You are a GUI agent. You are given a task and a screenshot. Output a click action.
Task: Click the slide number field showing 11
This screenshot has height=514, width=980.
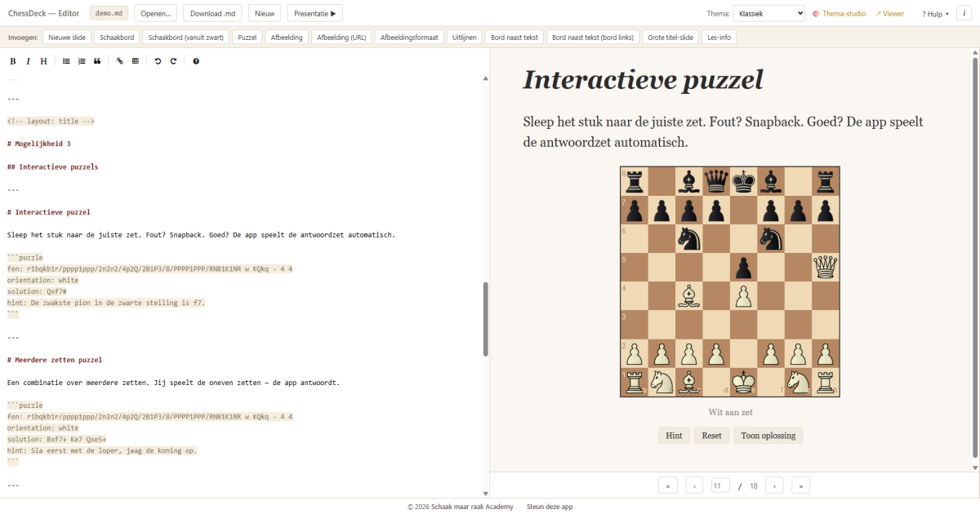click(719, 485)
